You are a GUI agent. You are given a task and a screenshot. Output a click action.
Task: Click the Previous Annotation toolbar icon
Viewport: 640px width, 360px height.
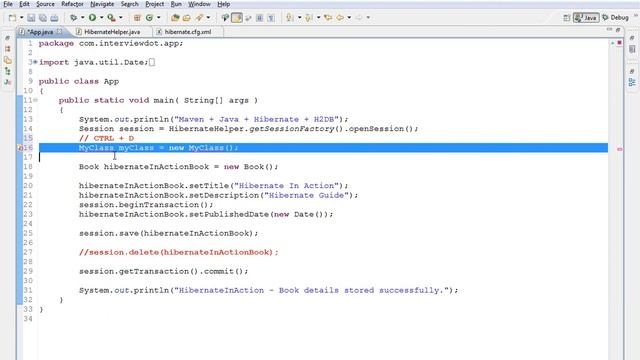(309, 18)
